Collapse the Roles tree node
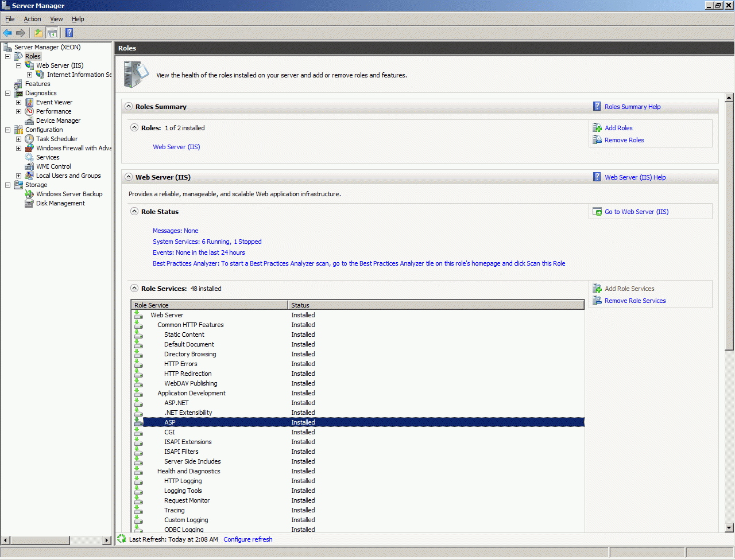Viewport: 735px width, 560px height. click(x=7, y=56)
